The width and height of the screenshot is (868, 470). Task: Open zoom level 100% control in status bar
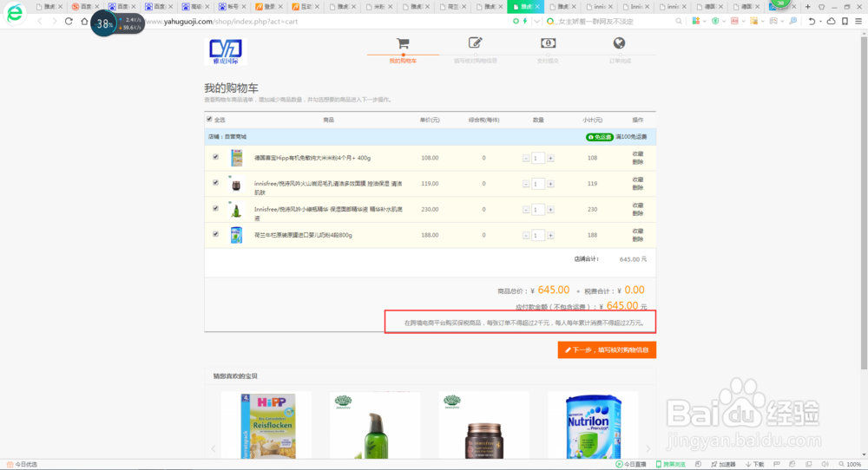pos(850,465)
